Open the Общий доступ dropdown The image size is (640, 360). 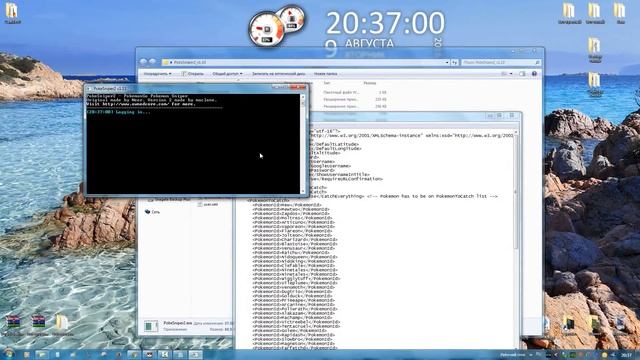click(227, 74)
